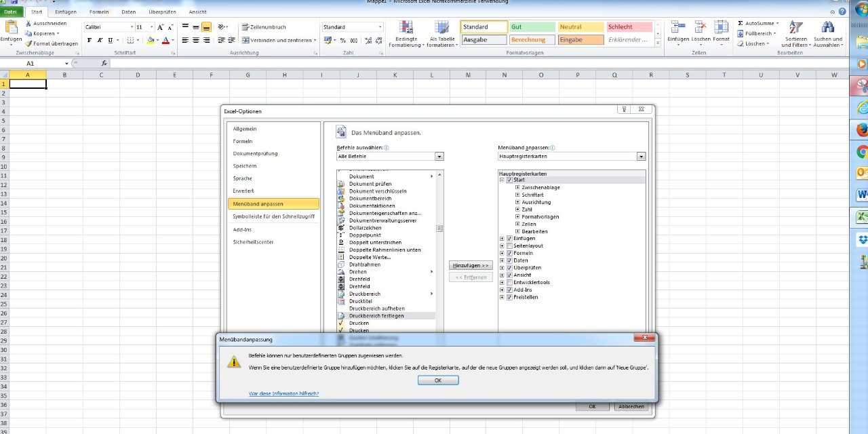Apply the Schlecht cell style swatch
This screenshot has height=434, width=868.
click(x=629, y=27)
